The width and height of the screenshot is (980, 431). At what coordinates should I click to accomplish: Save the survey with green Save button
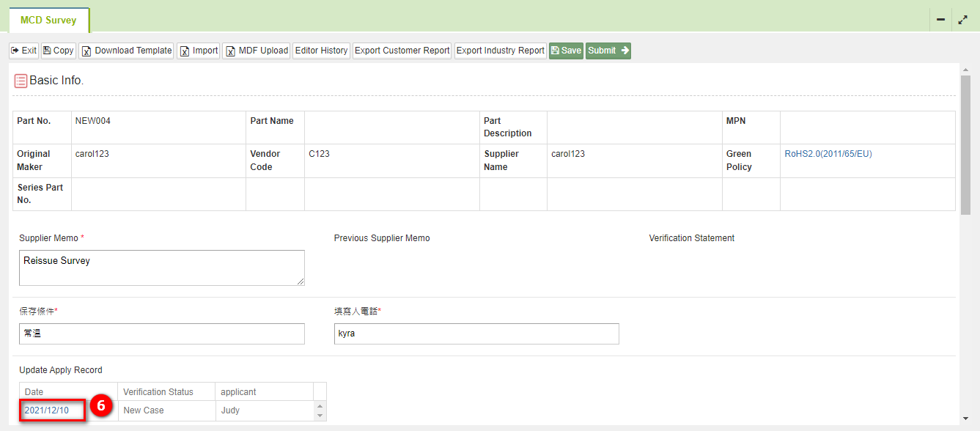(x=566, y=51)
